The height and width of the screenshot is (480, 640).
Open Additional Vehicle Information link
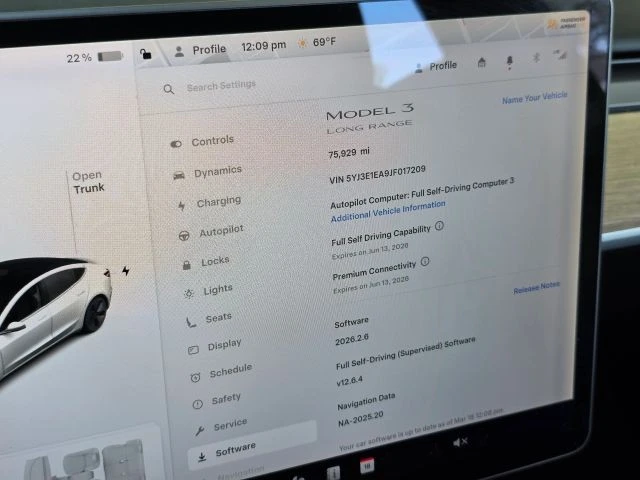tap(388, 212)
